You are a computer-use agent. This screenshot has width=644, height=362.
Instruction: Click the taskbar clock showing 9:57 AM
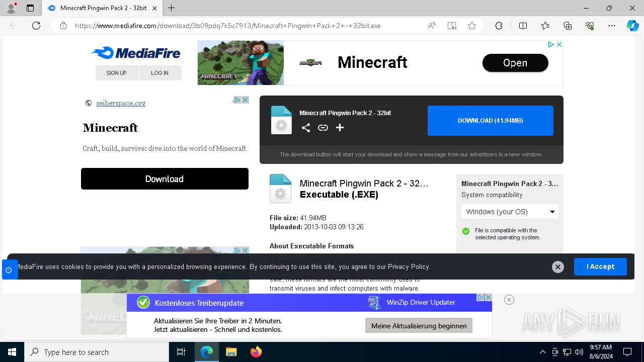(601, 352)
